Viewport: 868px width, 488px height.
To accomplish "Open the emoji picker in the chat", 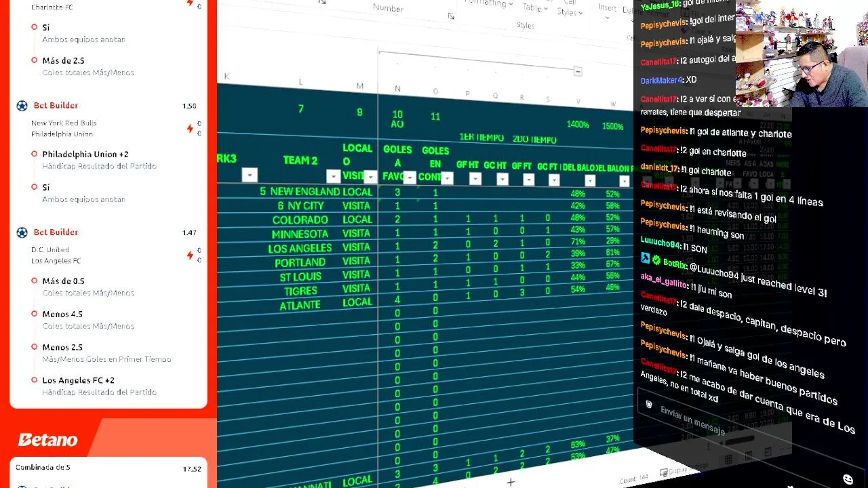I will (x=848, y=480).
